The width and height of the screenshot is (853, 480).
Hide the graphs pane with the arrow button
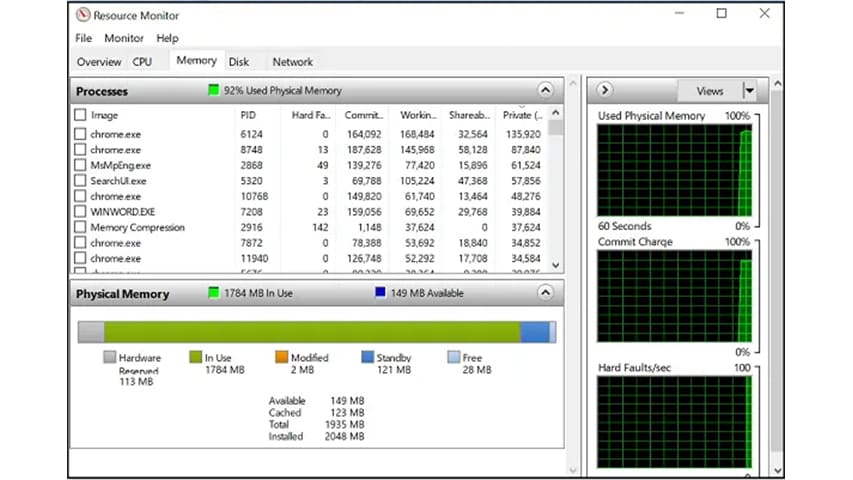604,90
